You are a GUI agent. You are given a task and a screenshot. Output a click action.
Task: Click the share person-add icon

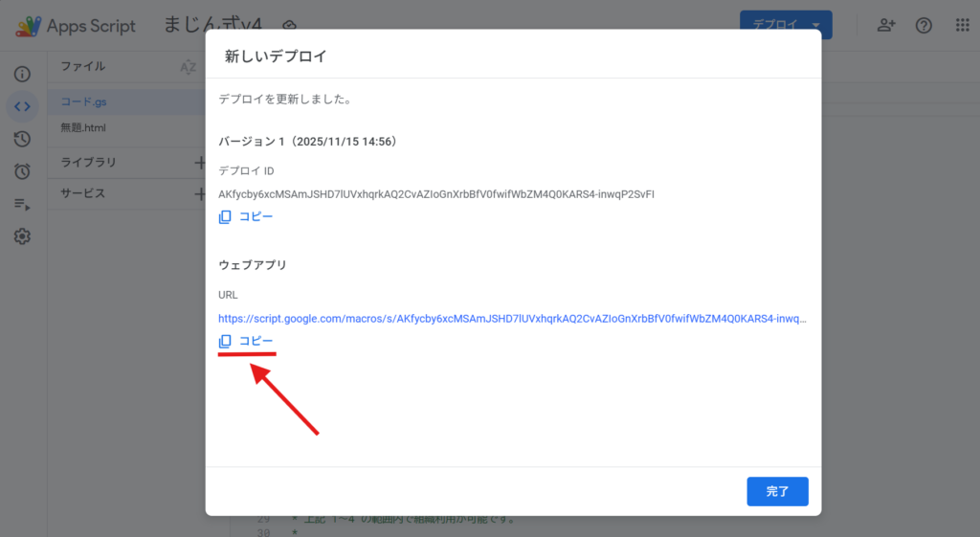click(886, 26)
